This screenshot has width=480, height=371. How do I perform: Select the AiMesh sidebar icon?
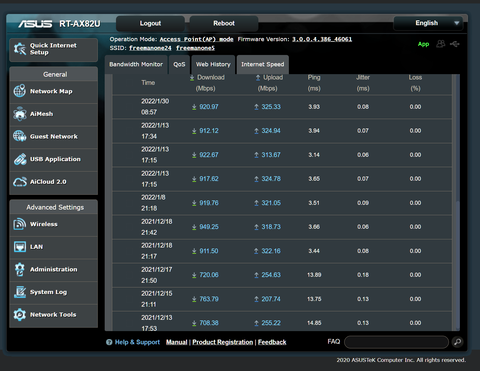[20, 114]
